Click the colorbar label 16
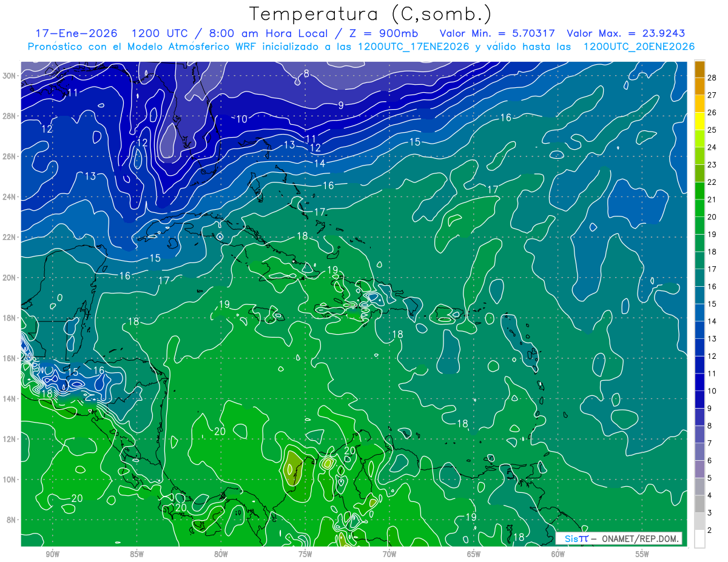 [x=712, y=286]
